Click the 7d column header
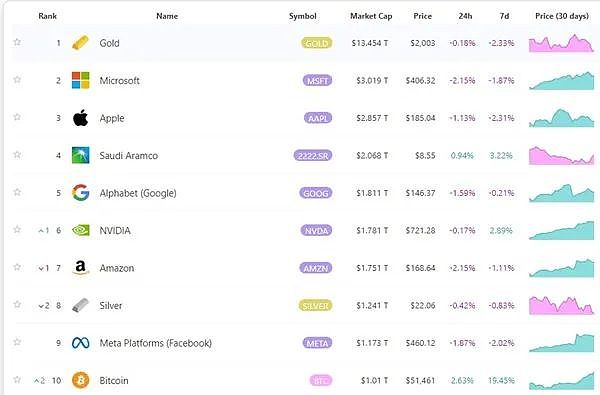The height and width of the screenshot is (395, 600). 504,16
